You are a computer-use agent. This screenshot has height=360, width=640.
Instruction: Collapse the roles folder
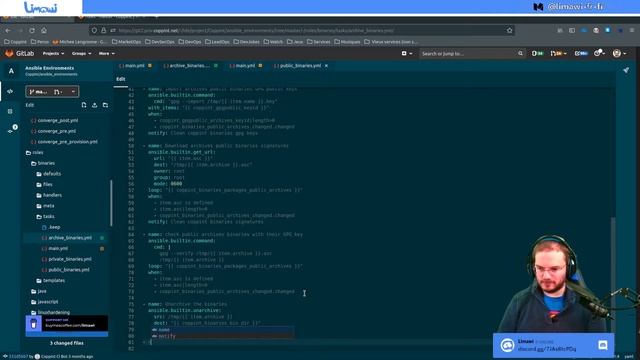35,152
